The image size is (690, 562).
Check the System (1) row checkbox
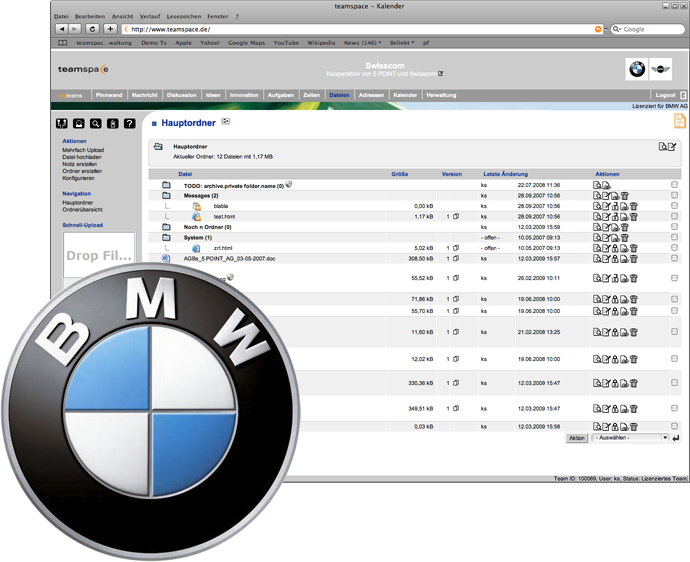[674, 237]
